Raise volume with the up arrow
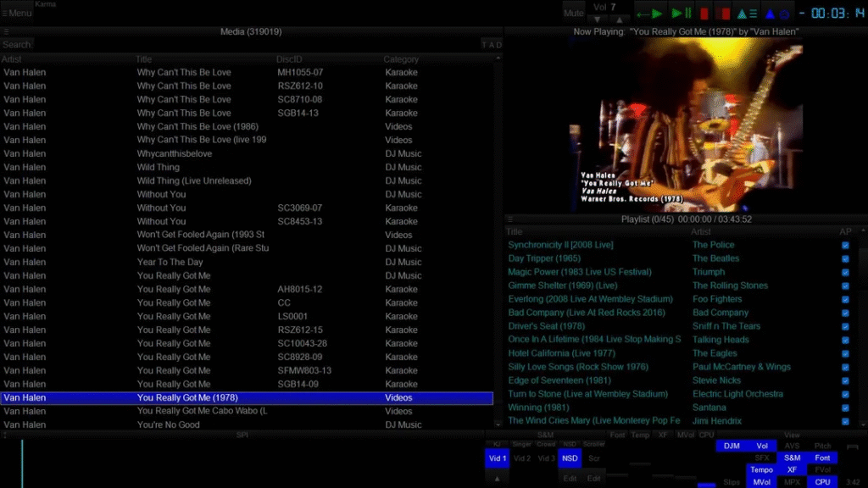Viewport: 868px width, 488px height. click(x=620, y=19)
